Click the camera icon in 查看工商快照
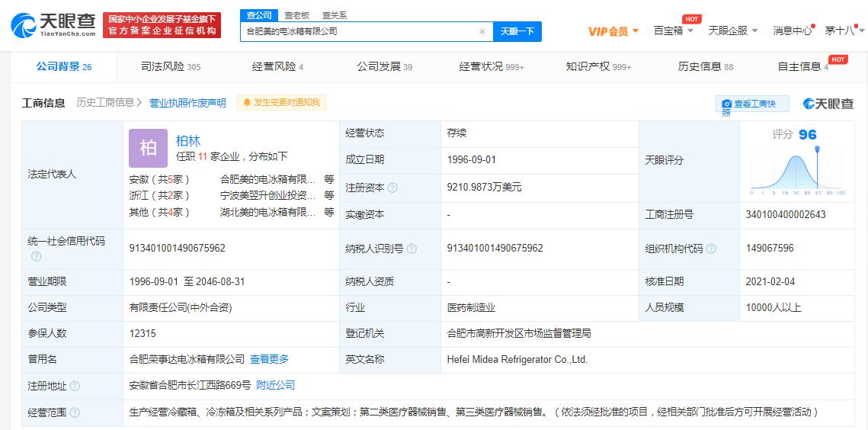Viewport: 868px width, 430px height. click(x=727, y=104)
